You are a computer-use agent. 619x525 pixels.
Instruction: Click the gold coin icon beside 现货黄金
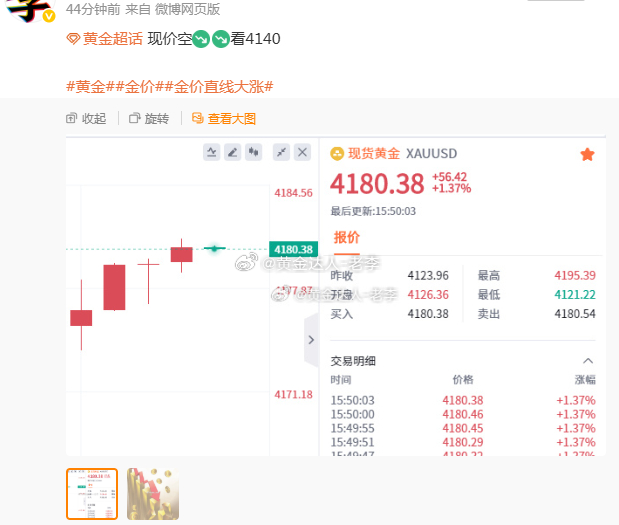337,154
